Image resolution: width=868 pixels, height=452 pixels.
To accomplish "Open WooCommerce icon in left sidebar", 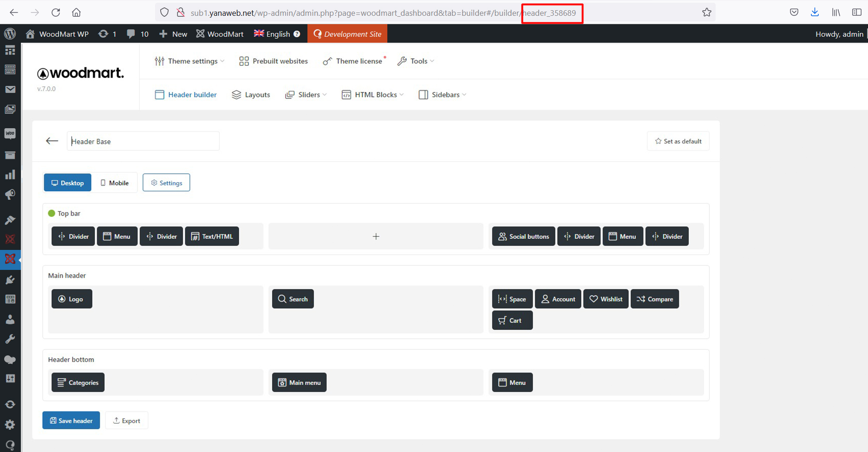I will coord(10,134).
